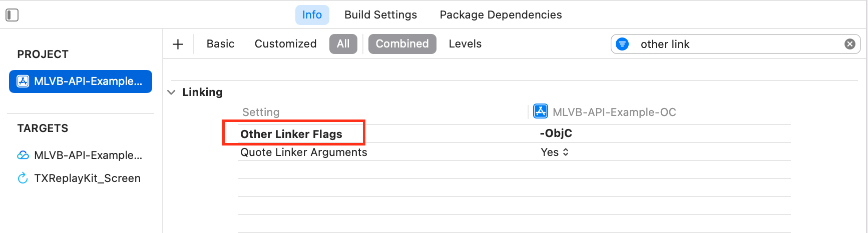This screenshot has width=868, height=233.
Task: Open the Package Dependencies tab
Action: tap(501, 15)
